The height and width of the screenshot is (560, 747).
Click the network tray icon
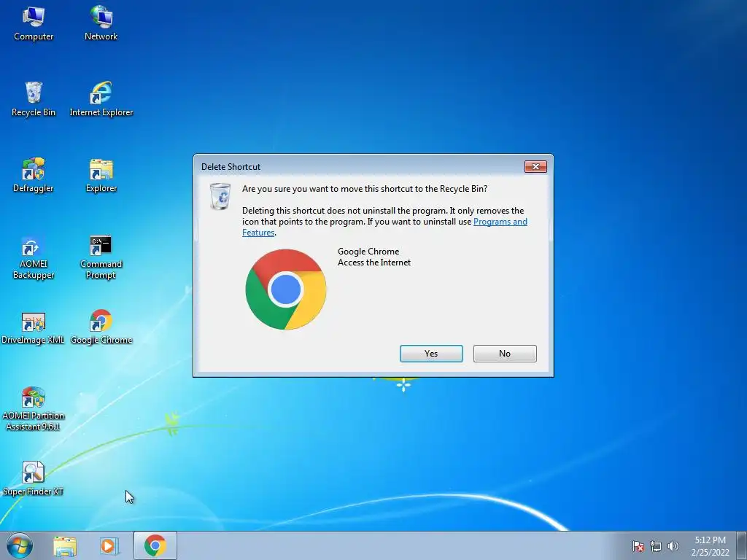[656, 546]
